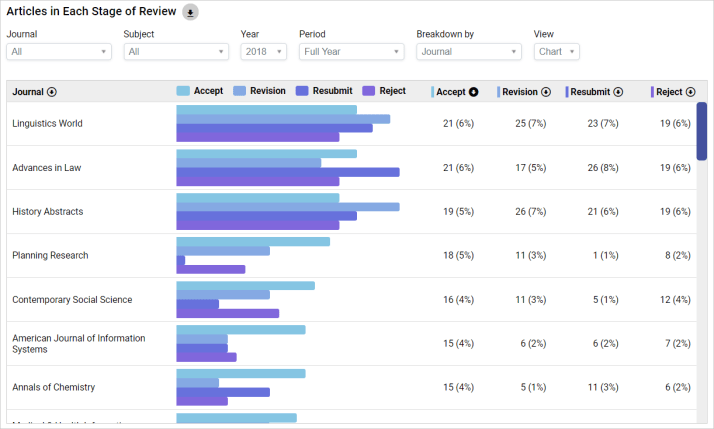Click the Linguistics World journal row
The image size is (714, 429).
[47, 124]
